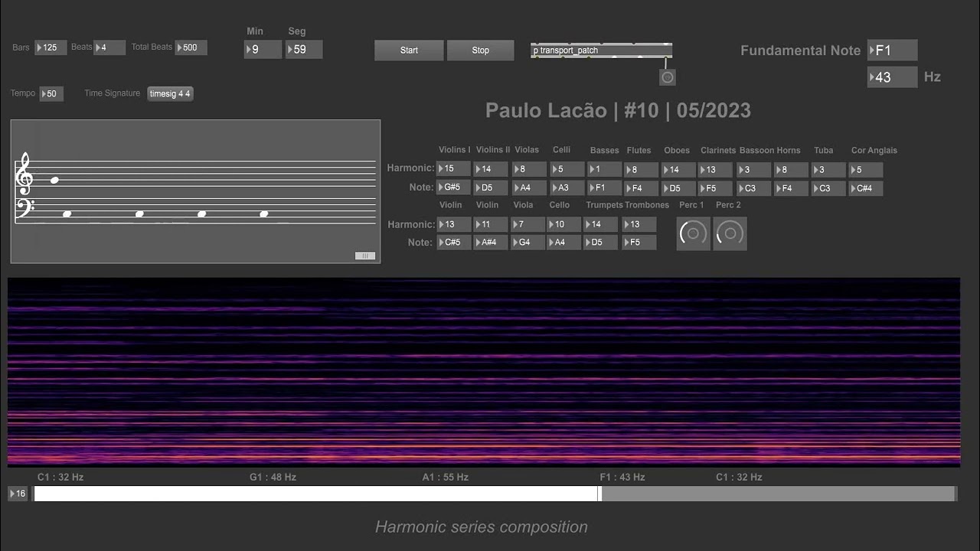This screenshot has width=980, height=551.
Task: Click the Min number box showing 9
Action: (x=263, y=50)
